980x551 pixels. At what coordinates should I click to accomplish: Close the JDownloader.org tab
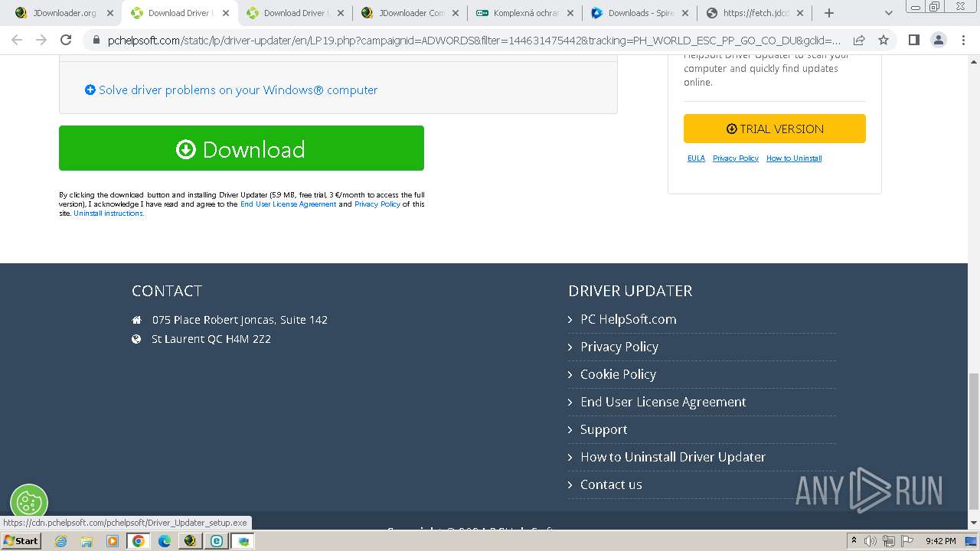109,13
